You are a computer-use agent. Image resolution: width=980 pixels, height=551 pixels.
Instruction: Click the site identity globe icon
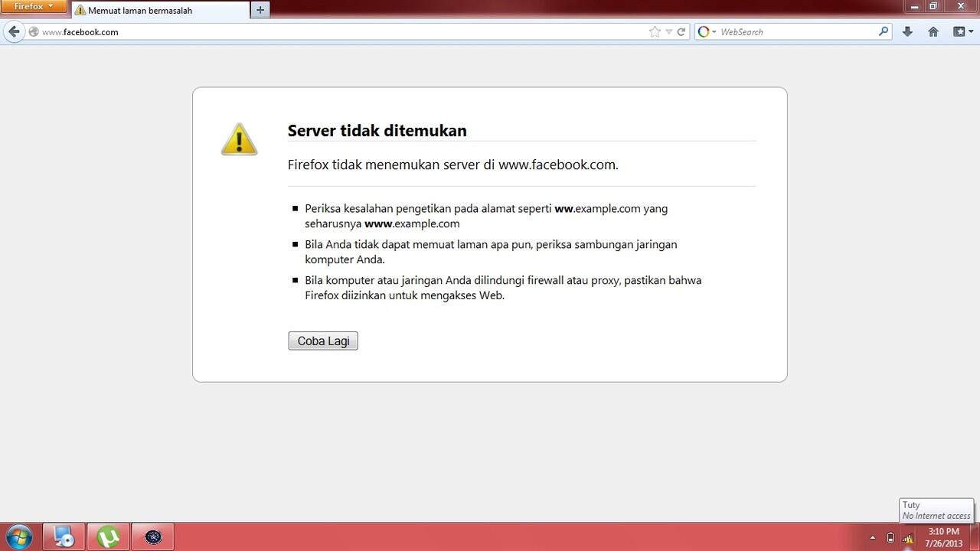pyautogui.click(x=33, y=32)
